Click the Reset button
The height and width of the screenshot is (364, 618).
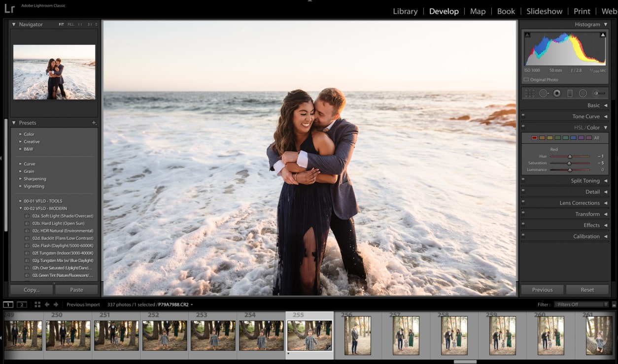point(587,290)
